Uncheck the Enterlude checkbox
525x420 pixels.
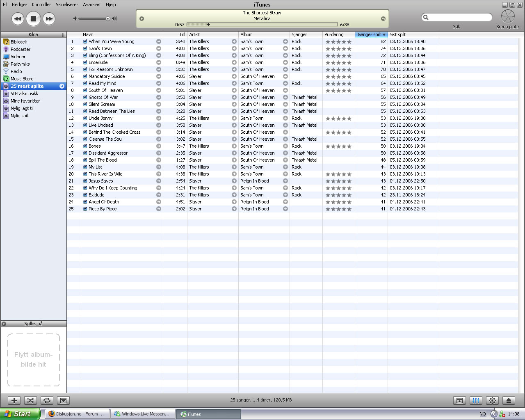click(x=85, y=62)
